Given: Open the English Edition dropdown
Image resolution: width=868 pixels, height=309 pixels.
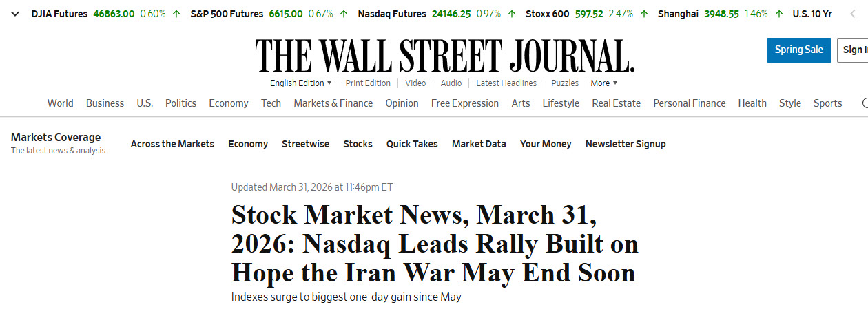Looking at the screenshot, I should pos(300,83).
